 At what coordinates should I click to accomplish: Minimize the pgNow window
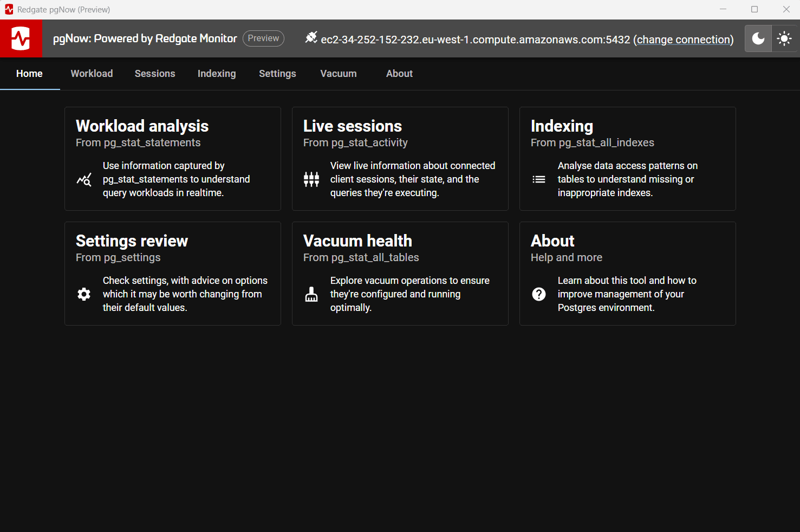pyautogui.click(x=723, y=9)
